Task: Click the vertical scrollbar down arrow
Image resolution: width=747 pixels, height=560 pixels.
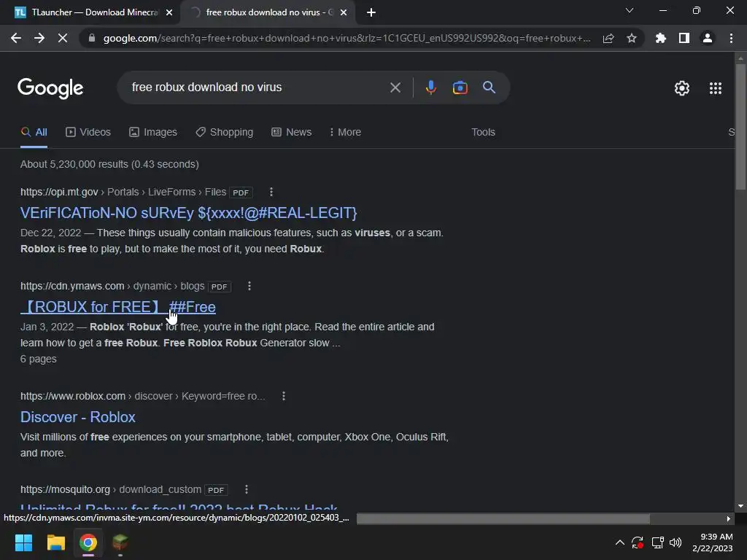Action: pos(740,506)
